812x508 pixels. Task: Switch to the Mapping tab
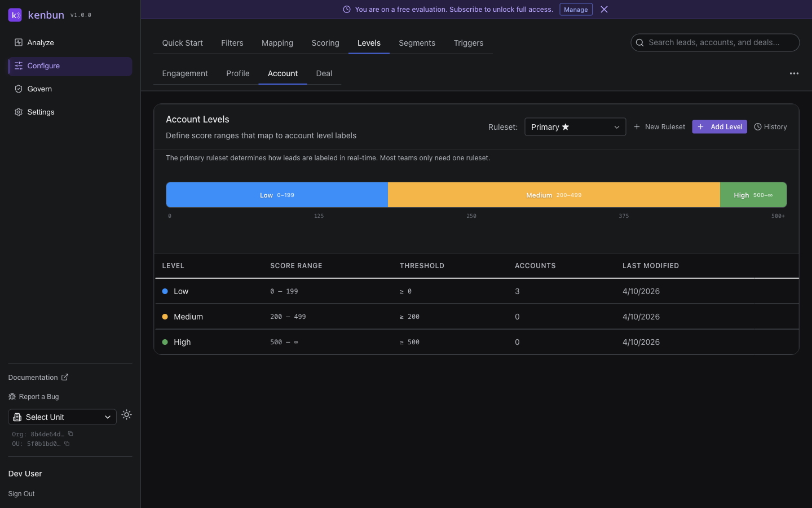tap(277, 43)
